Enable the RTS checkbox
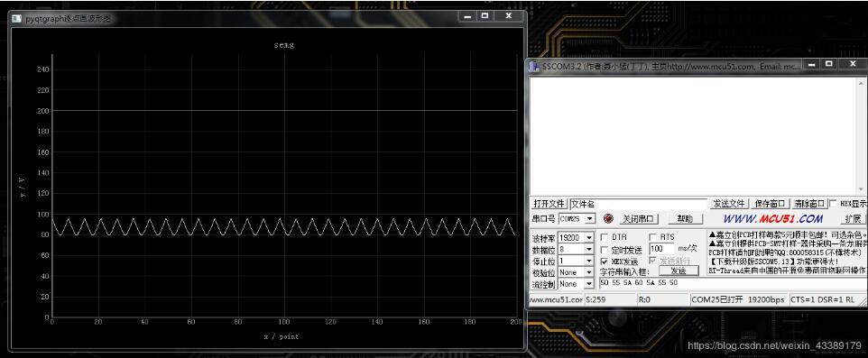868x358 pixels. pos(652,237)
